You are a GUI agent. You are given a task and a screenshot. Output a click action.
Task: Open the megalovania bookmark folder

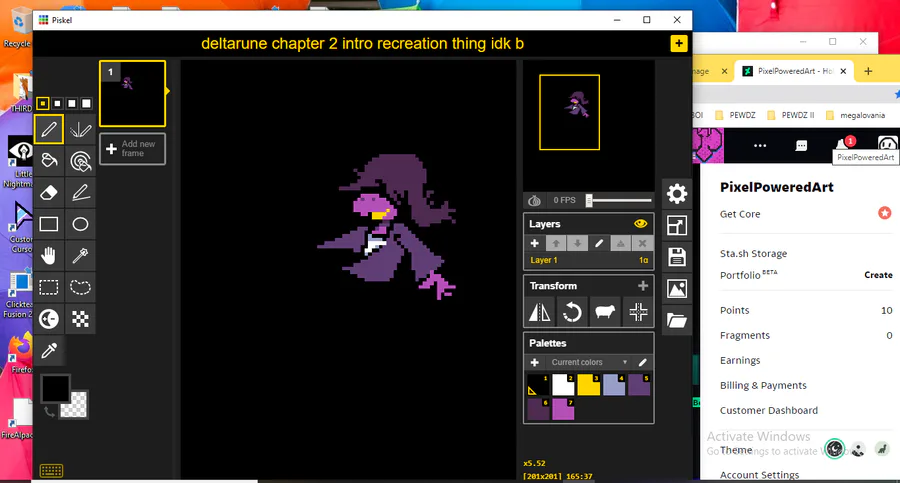pos(855,115)
